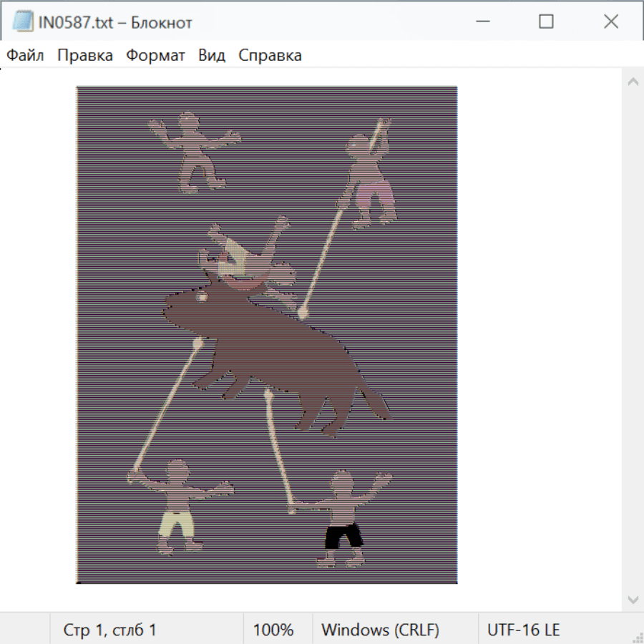The image size is (644, 644).
Task: Click the 100% zoom indicator in status bar
Action: [x=273, y=630]
